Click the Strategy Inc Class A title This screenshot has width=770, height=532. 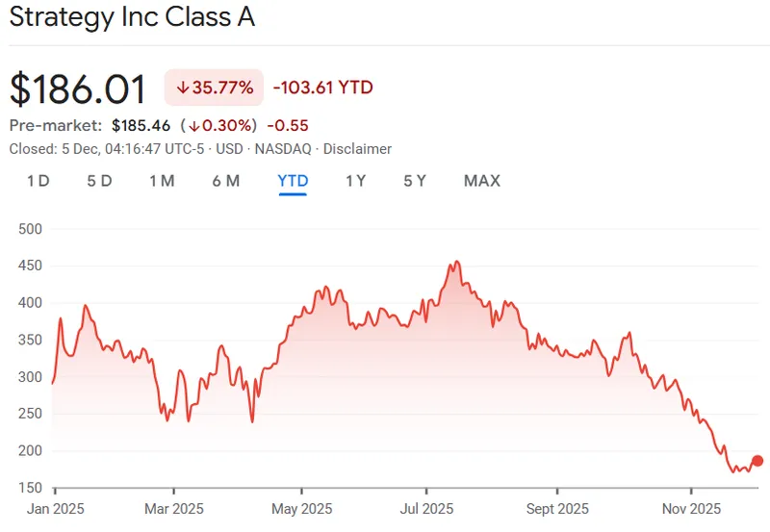point(132,16)
